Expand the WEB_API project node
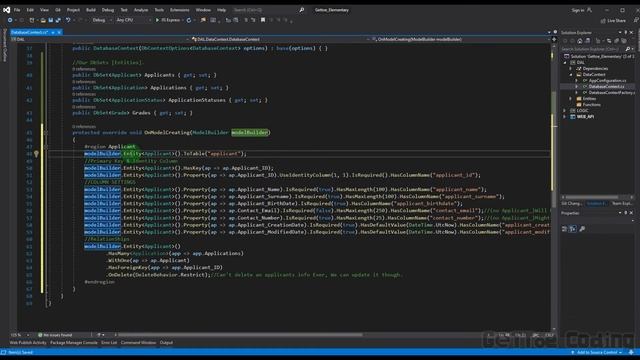 click(565, 117)
